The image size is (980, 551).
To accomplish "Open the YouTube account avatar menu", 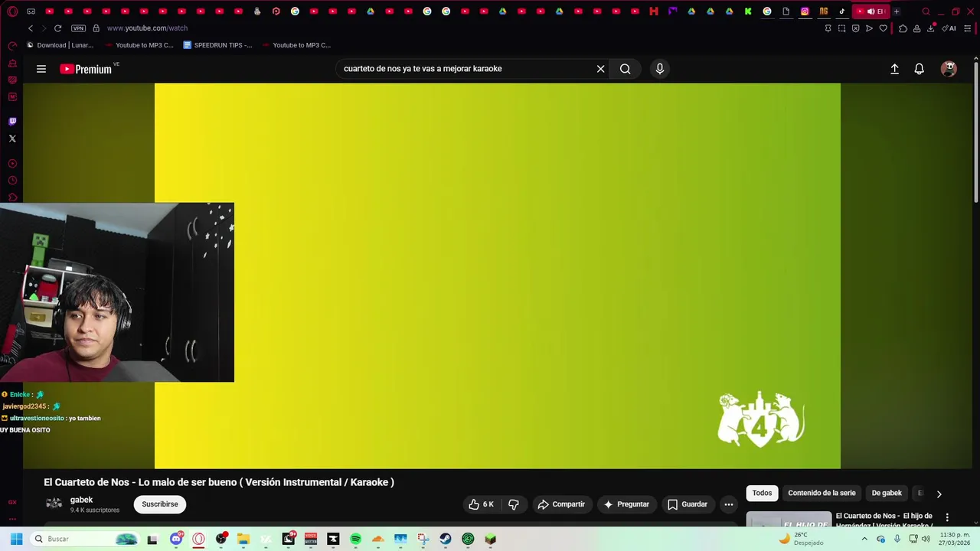I will [949, 69].
